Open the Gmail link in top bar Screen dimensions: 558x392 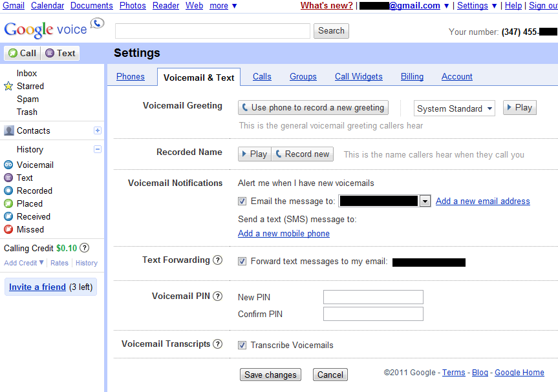14,6
